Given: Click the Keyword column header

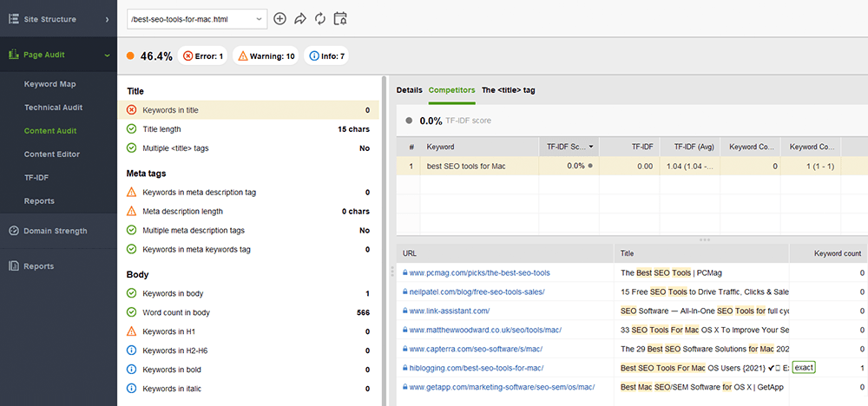Looking at the screenshot, I should click(479, 147).
